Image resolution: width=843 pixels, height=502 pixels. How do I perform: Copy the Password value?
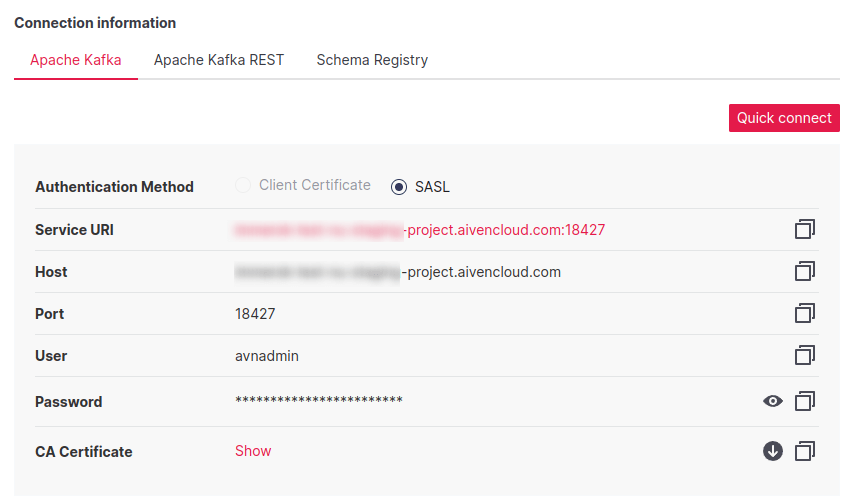coord(805,402)
